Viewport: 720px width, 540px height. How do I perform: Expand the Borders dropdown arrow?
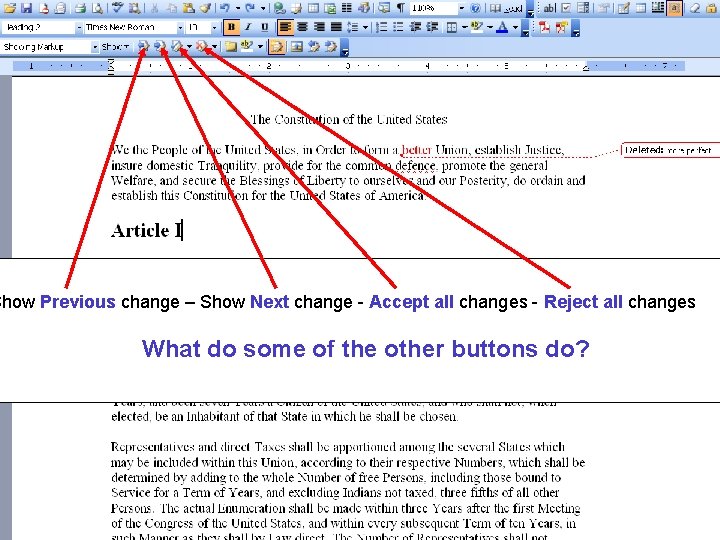tap(464, 27)
